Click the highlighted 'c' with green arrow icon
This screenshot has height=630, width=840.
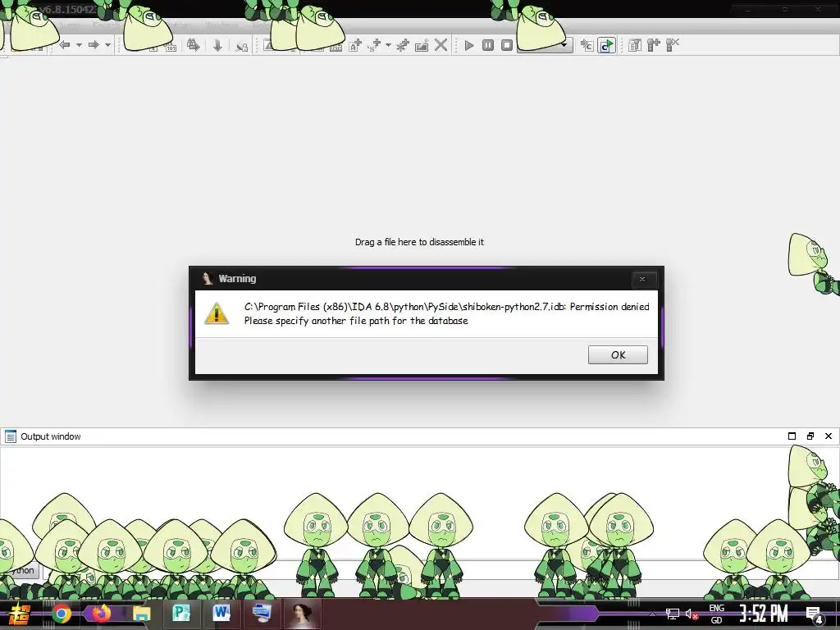[606, 46]
